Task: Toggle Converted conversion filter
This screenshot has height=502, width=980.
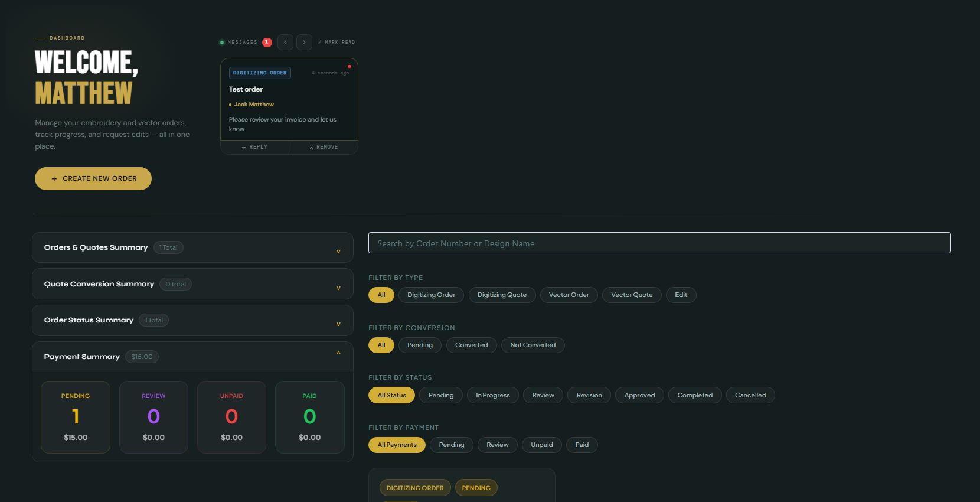Action: point(471,345)
